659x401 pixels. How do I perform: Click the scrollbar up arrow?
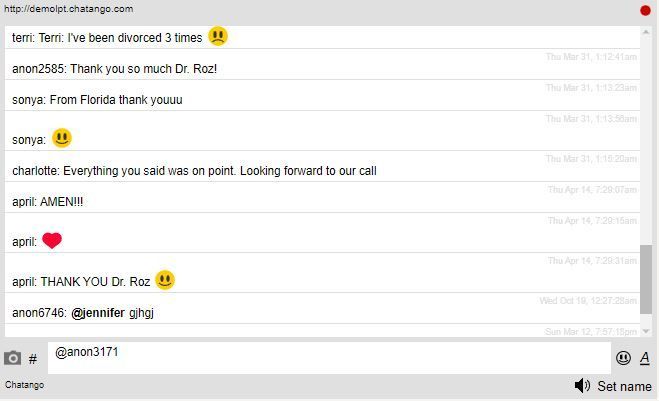646,32
